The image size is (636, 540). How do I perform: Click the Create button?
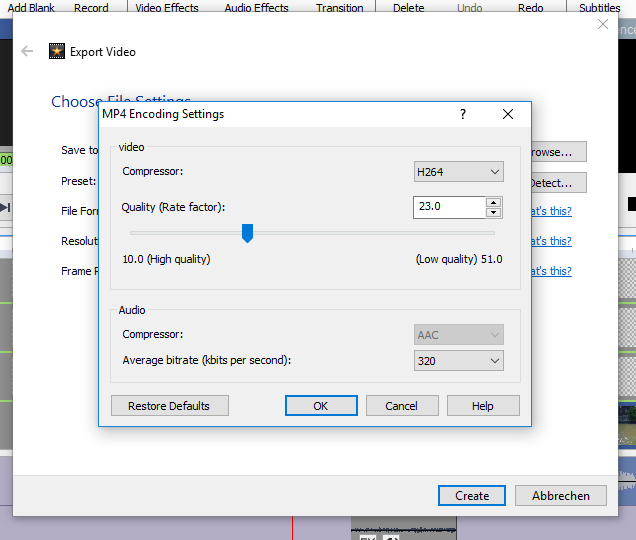[x=472, y=495]
